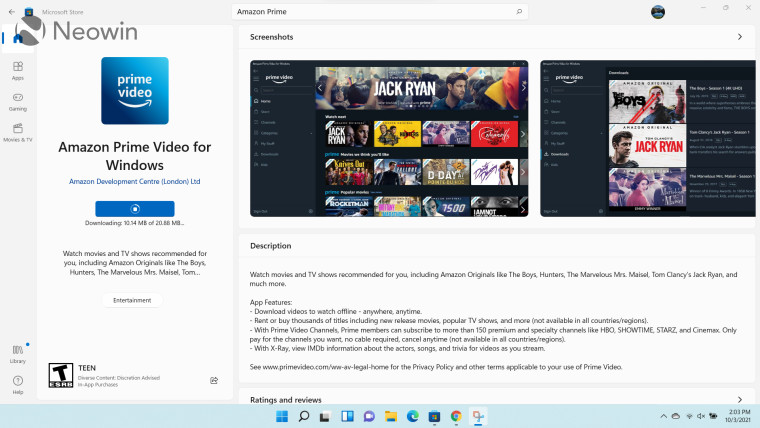The image size is (760, 428).
Task: Open the Library in sidebar
Action: 18,354
